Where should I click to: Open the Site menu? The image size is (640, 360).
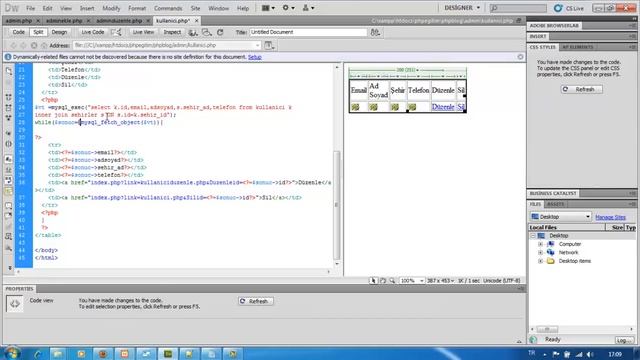click(x=195, y=8)
